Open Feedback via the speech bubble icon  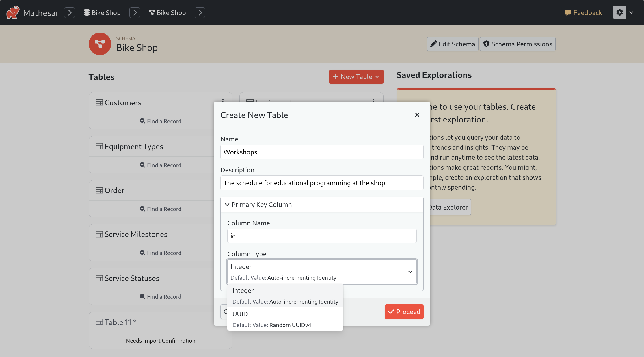[x=568, y=12]
